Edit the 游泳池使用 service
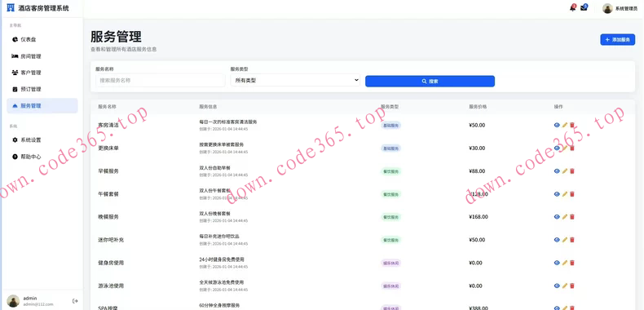This screenshot has width=644, height=310. pyautogui.click(x=565, y=286)
